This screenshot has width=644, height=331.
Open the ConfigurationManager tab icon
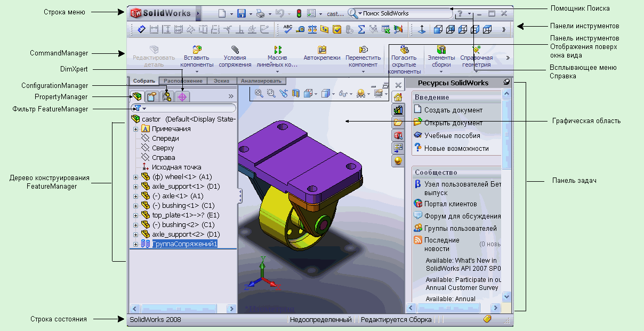(x=167, y=96)
